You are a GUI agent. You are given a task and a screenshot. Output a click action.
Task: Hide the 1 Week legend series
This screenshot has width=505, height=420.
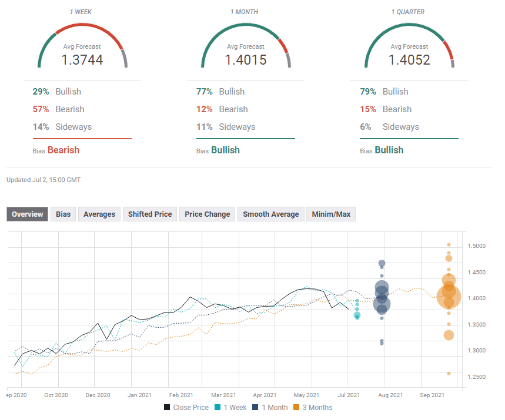click(x=230, y=408)
